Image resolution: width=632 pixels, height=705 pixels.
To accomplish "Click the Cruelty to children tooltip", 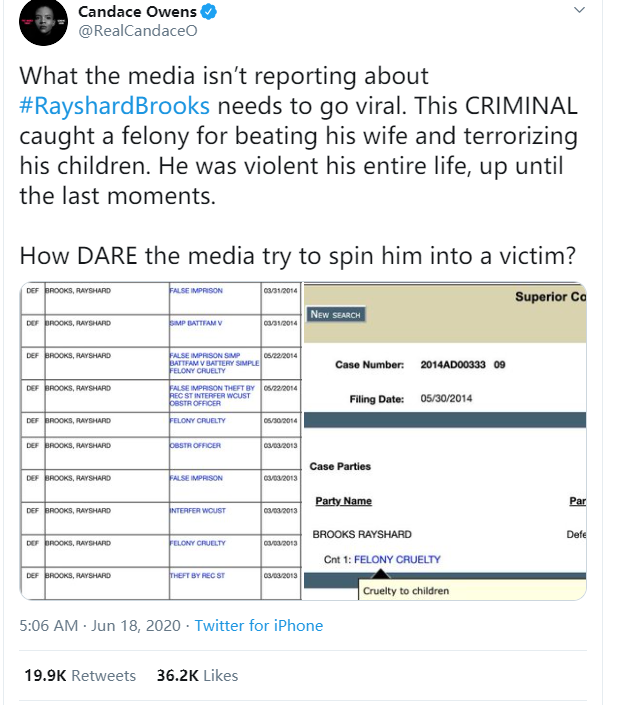I will [x=406, y=591].
